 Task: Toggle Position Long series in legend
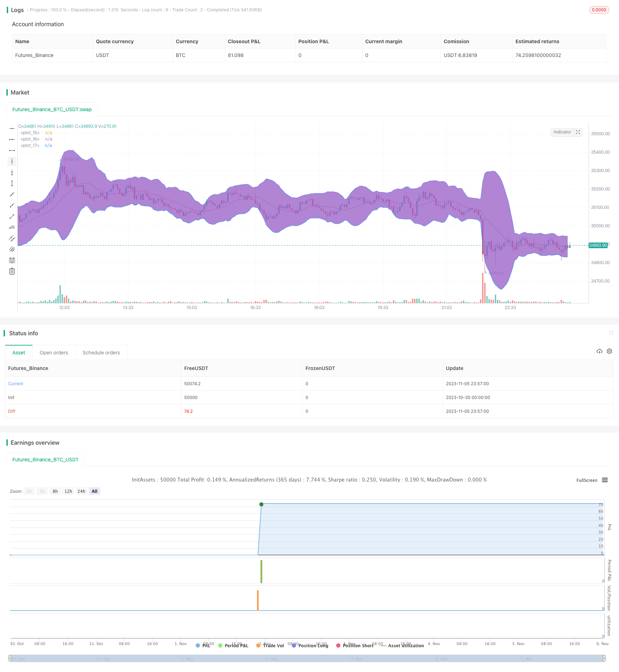point(310,645)
